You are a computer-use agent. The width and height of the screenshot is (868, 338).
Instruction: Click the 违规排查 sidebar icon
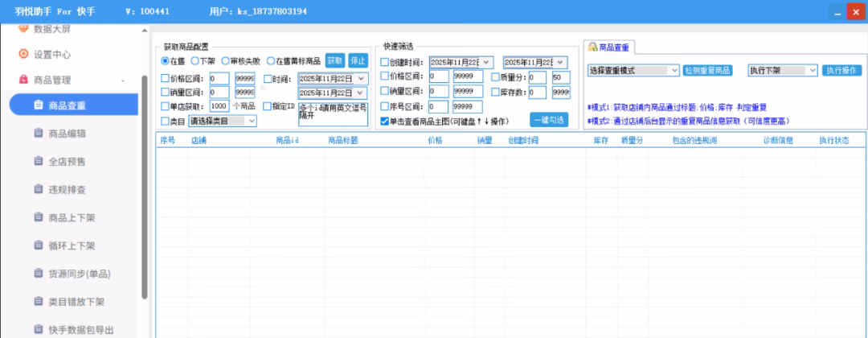coord(38,189)
